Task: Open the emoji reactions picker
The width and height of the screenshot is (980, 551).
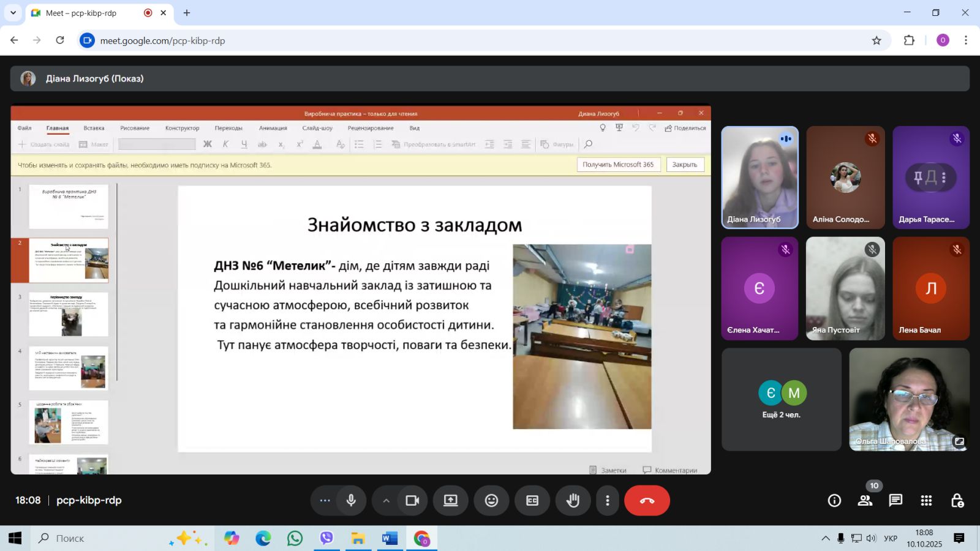Action: 491,501
